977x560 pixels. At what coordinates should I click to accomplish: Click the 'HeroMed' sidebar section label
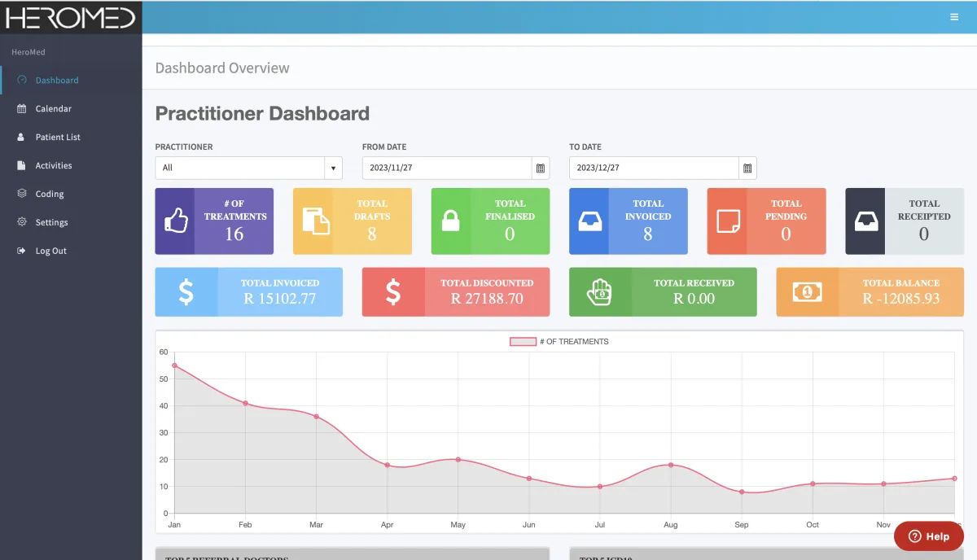[x=28, y=52]
